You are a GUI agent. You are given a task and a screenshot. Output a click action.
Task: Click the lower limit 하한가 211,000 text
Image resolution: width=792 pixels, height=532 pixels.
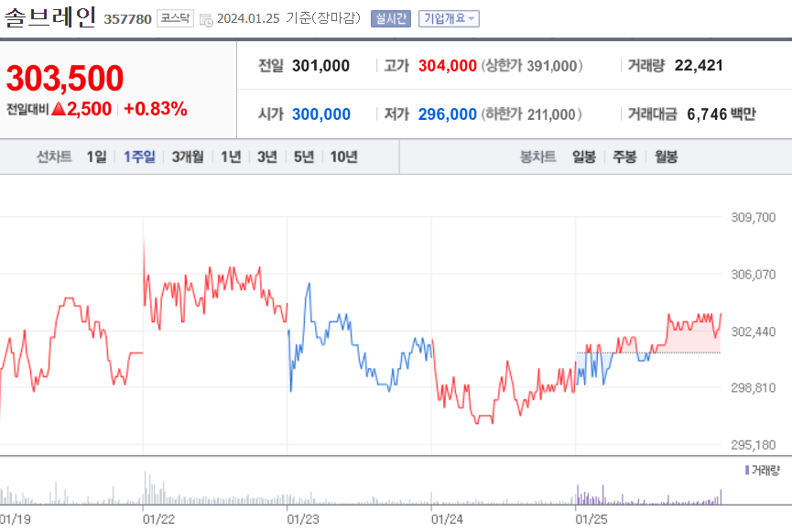click(x=531, y=114)
